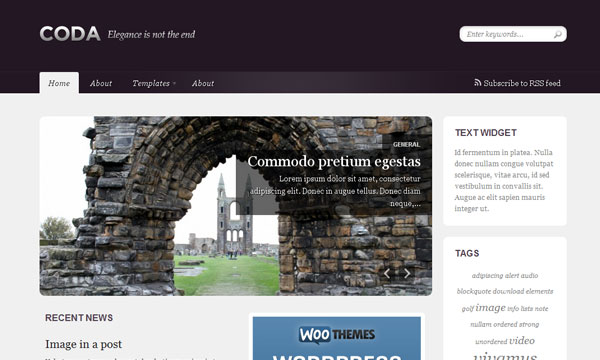The image size is (600, 360).
Task: Select the download tag
Action: click(x=509, y=292)
